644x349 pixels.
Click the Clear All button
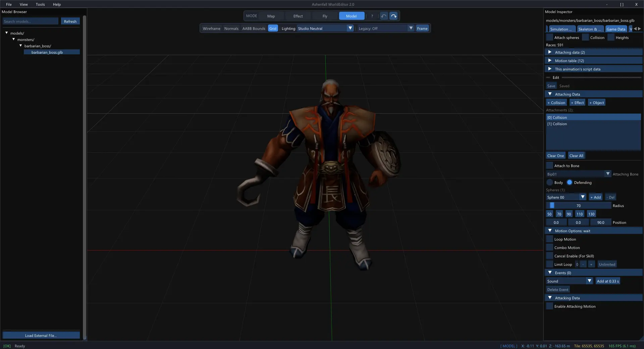576,155
